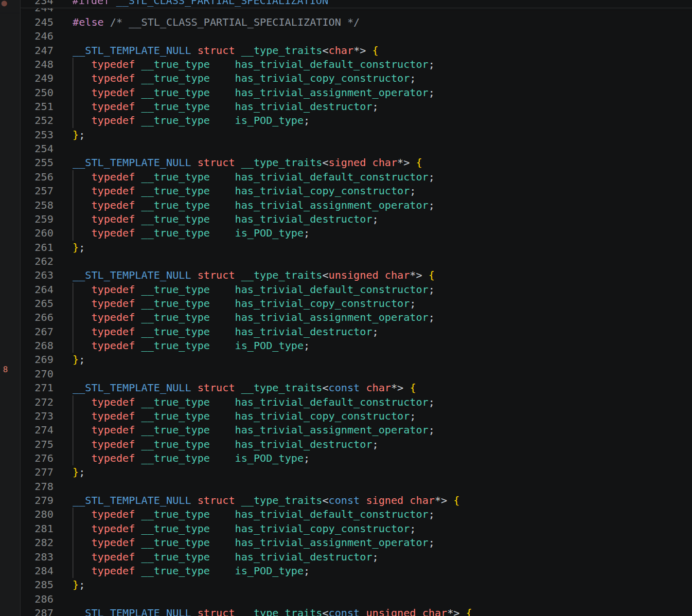Click is_POD_type on line 252

pyautogui.click(x=270, y=121)
